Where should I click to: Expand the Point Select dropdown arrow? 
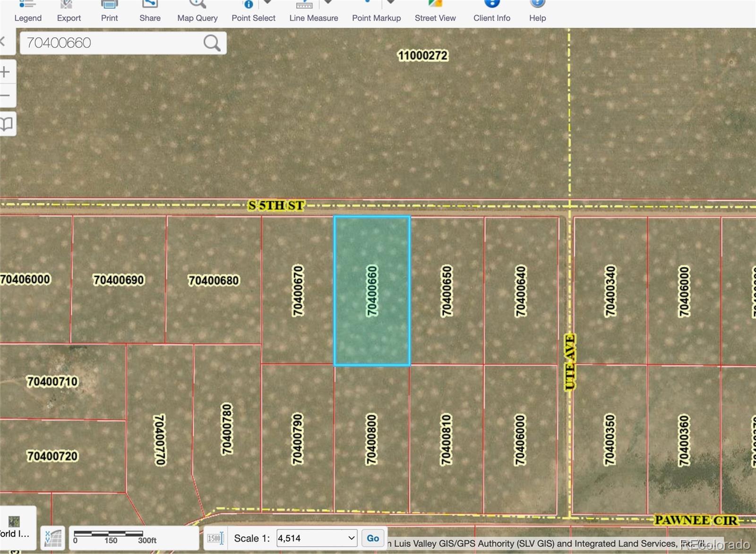tap(267, 3)
